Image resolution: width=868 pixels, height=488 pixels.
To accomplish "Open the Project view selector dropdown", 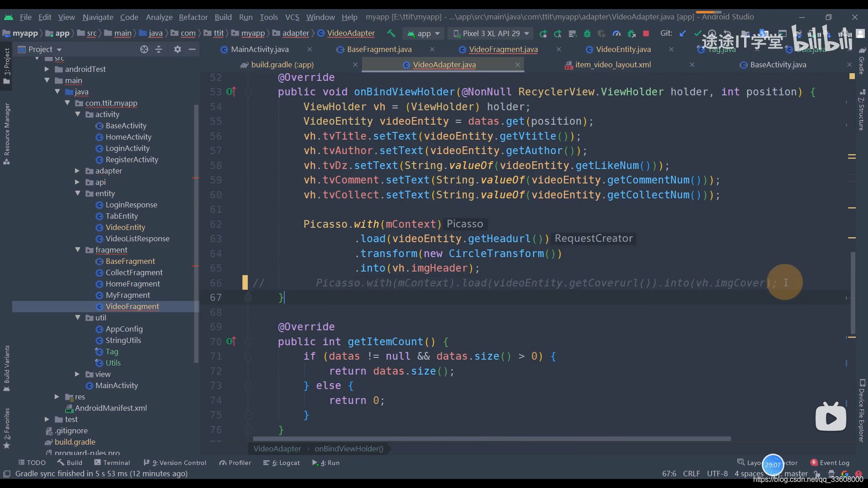I will (40, 49).
